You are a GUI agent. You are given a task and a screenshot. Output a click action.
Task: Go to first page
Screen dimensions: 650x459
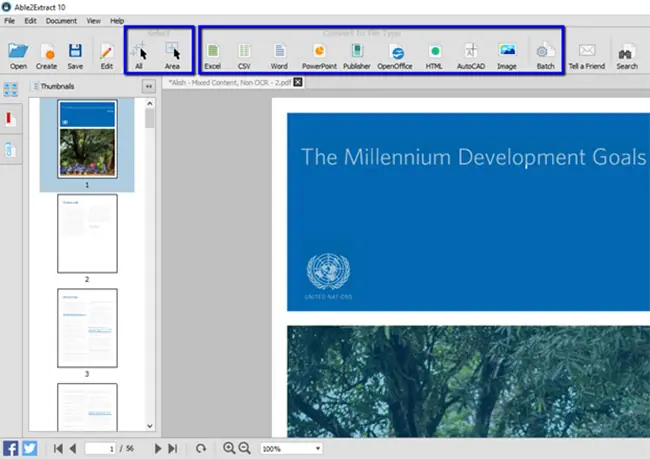coord(58,448)
